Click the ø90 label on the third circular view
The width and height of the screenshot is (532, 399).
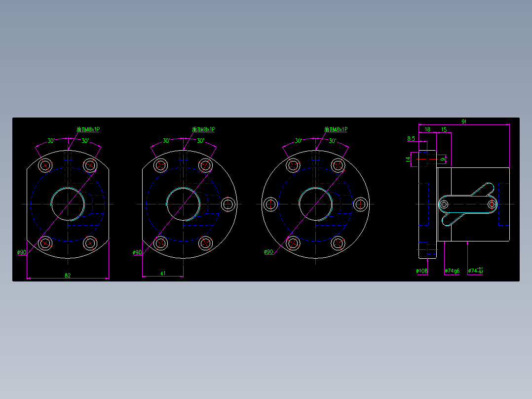click(269, 251)
